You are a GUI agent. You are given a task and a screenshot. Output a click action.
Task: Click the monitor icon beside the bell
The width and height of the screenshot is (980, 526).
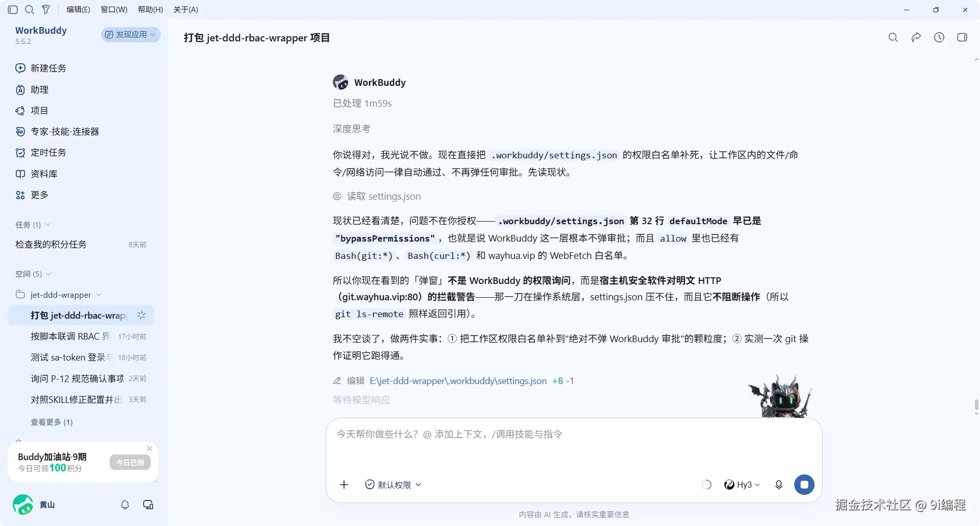click(x=149, y=505)
